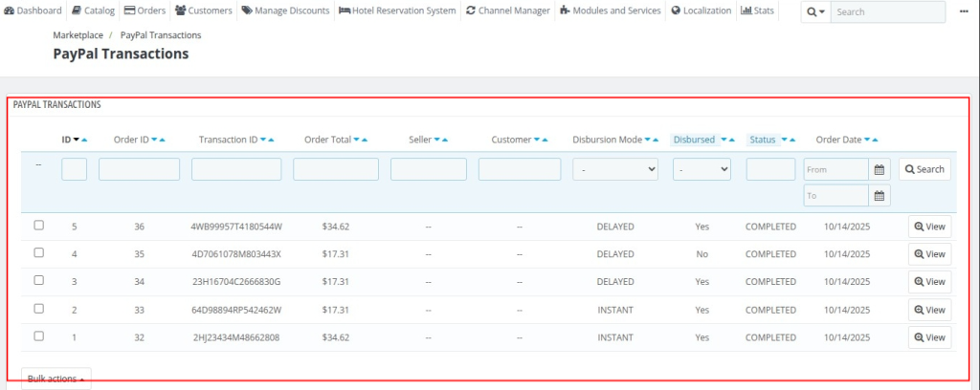Sort Order Total column ascending
Screen dimensions: 980x390
tap(365, 140)
